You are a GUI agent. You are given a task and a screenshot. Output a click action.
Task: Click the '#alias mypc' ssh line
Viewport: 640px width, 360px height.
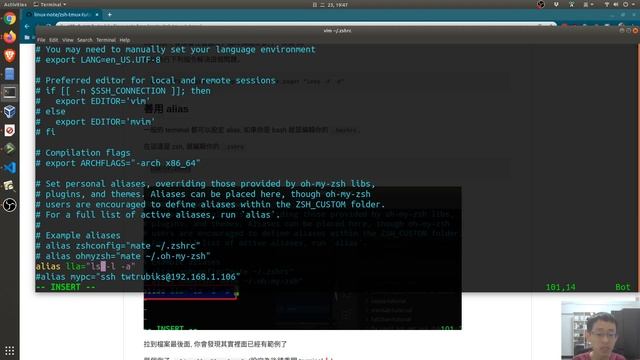tap(138, 277)
